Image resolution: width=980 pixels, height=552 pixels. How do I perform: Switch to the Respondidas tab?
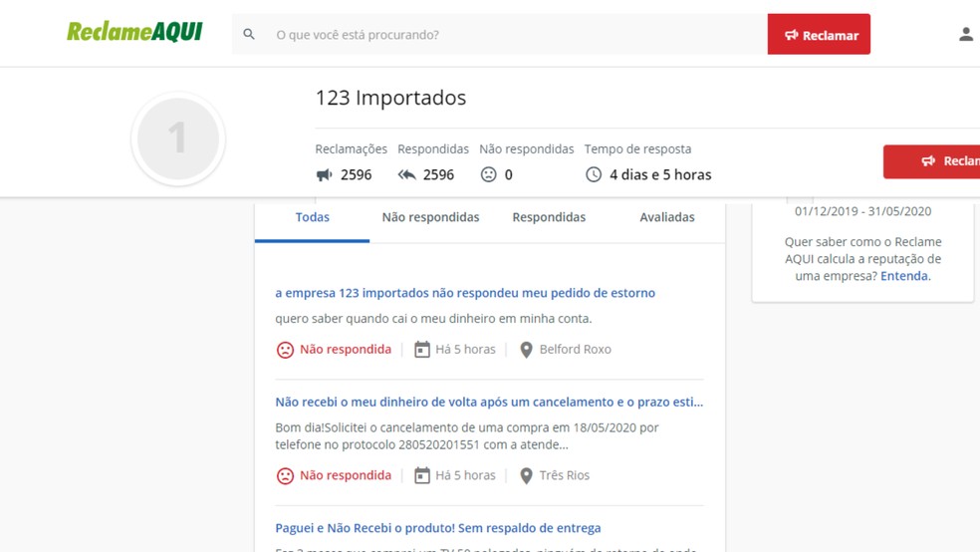coord(549,217)
